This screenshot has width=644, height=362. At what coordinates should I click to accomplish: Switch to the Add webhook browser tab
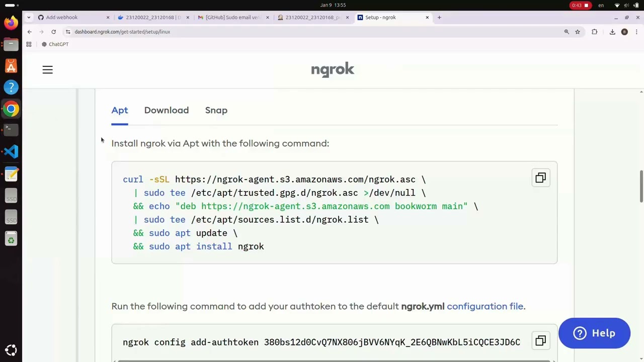pyautogui.click(x=73, y=17)
